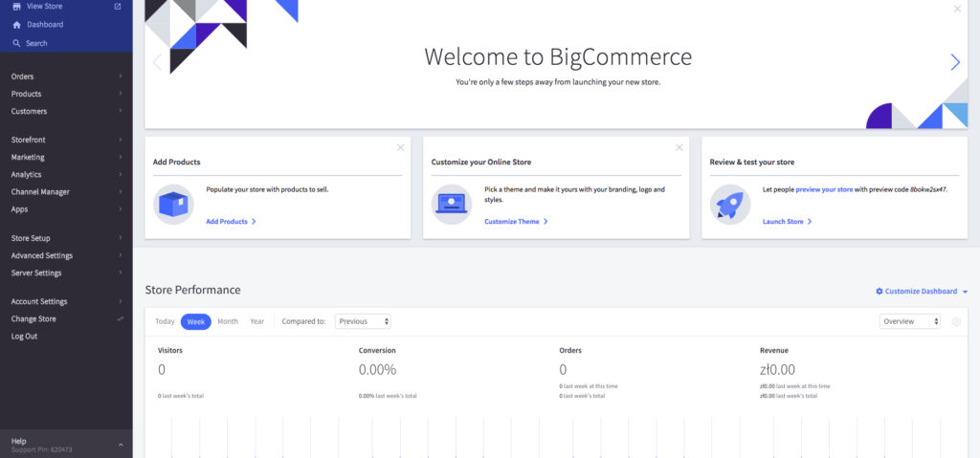The image size is (980, 458).
Task: Expand the Products menu
Action: pos(66,94)
